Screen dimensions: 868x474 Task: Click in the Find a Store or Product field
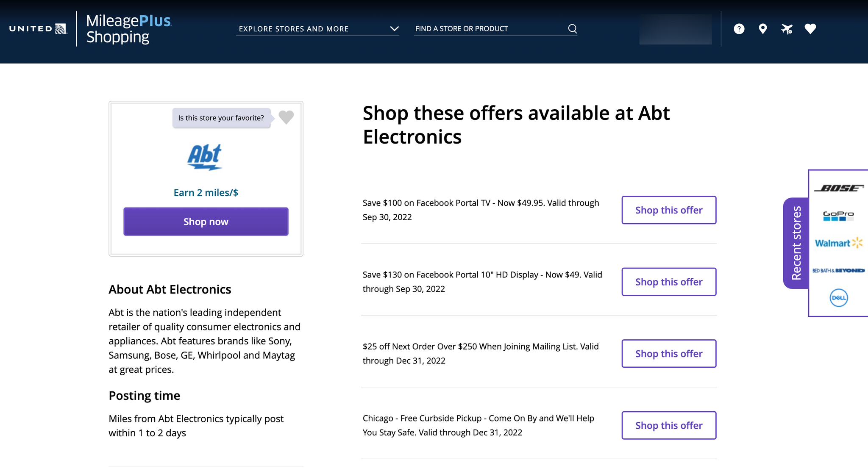466,28
